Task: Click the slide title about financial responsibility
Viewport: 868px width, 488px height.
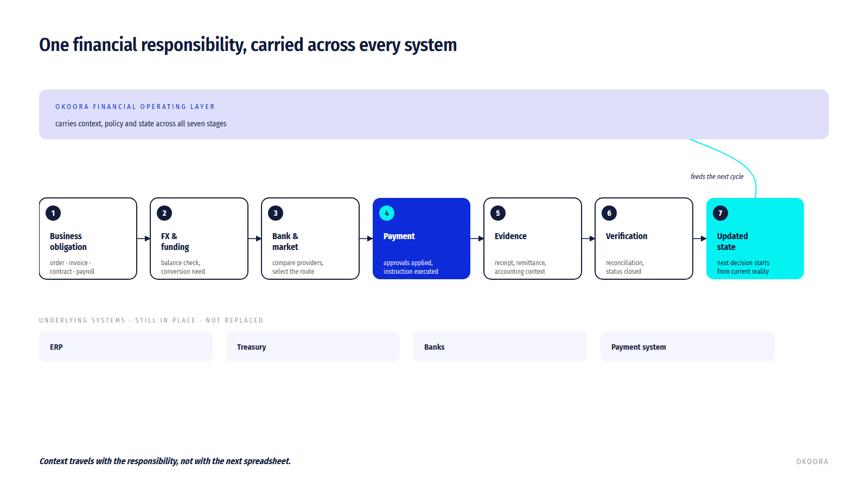Action: 248,45
